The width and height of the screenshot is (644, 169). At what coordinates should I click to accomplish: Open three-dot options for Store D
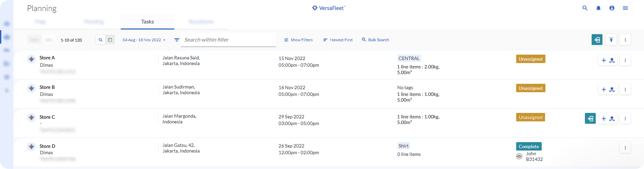pos(625,148)
